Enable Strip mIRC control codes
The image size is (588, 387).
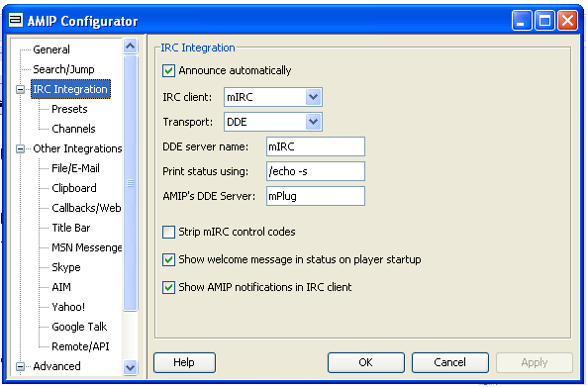click(x=168, y=233)
